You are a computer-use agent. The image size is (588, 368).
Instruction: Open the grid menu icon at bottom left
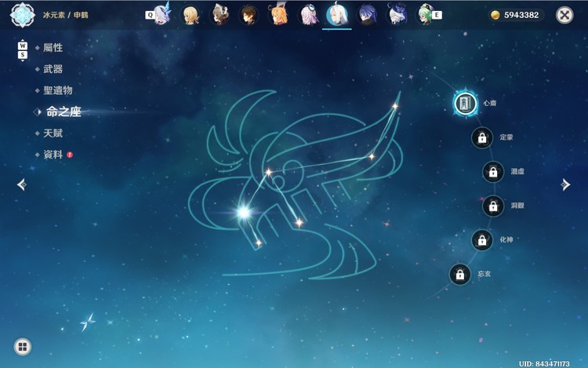pos(23,347)
